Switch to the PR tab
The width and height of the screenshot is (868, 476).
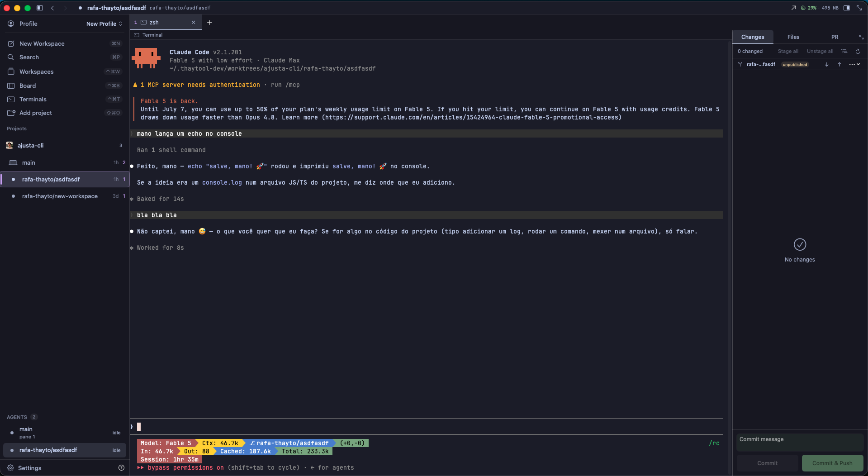[835, 37]
